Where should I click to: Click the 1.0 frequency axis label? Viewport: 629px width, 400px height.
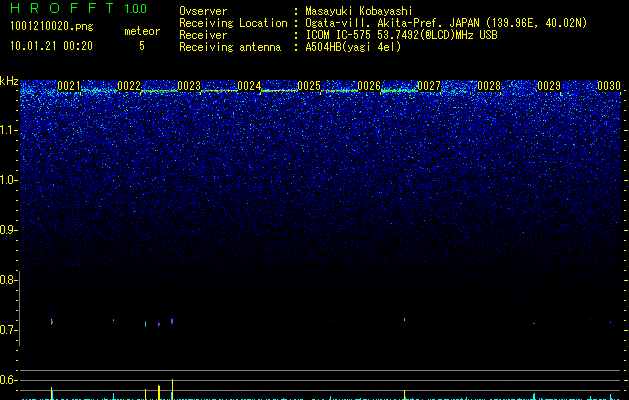tap(8, 180)
